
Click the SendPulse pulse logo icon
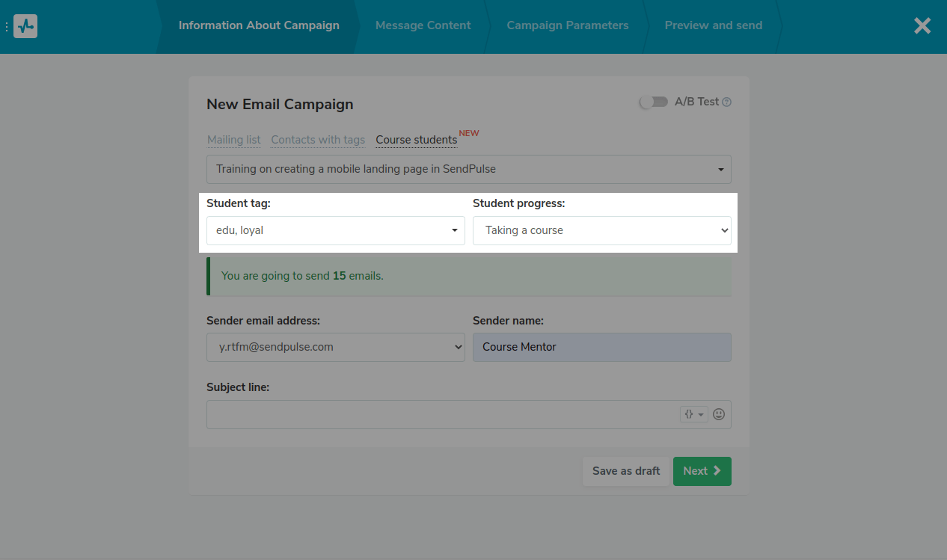click(25, 26)
